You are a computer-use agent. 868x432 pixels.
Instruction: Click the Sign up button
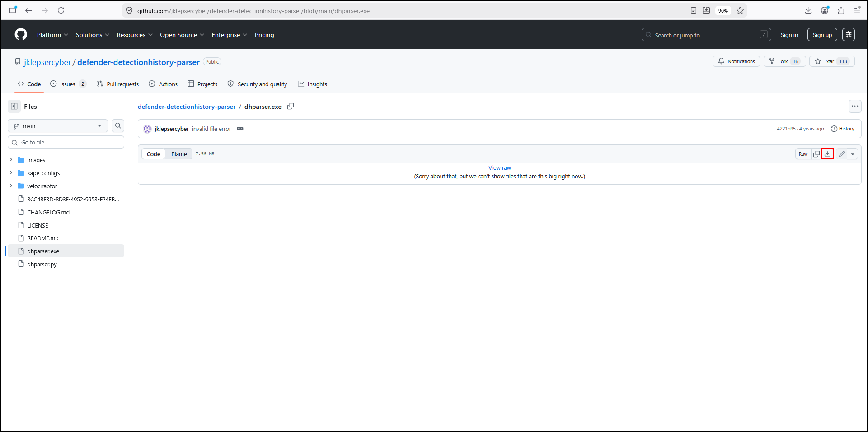click(x=822, y=35)
